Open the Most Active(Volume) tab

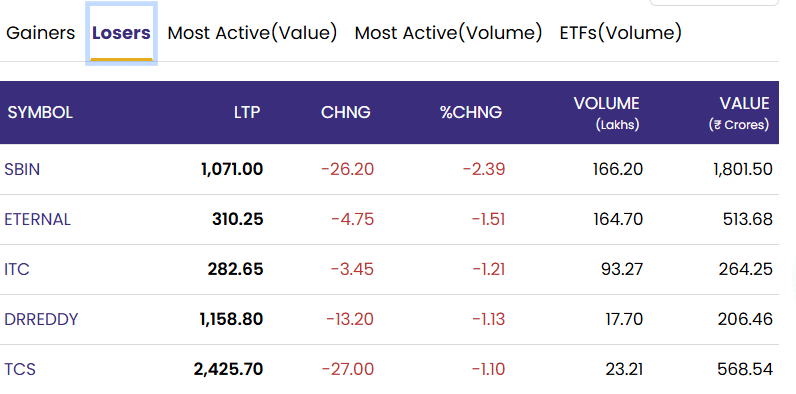click(x=448, y=33)
